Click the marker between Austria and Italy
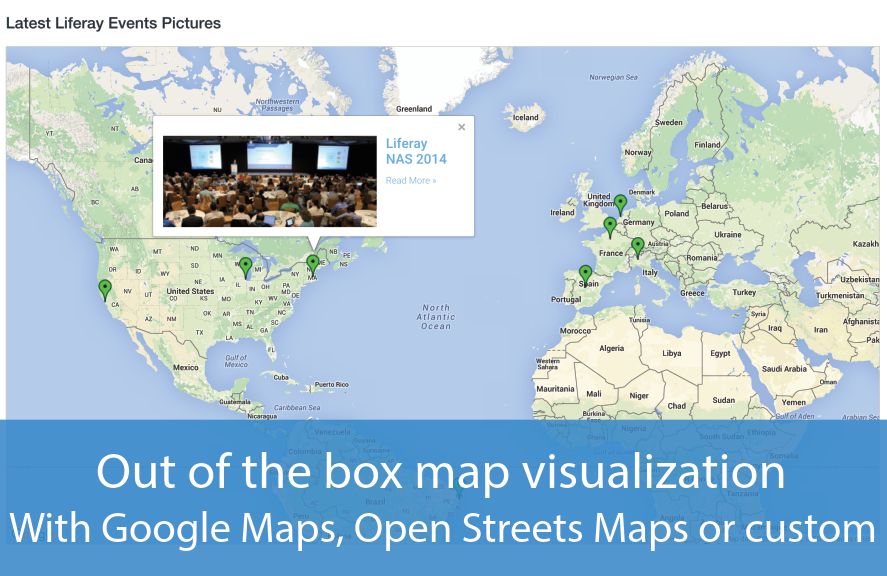 pos(638,246)
